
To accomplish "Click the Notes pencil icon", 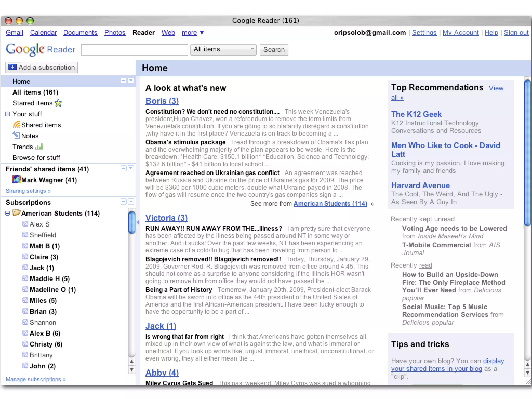I will (16, 135).
